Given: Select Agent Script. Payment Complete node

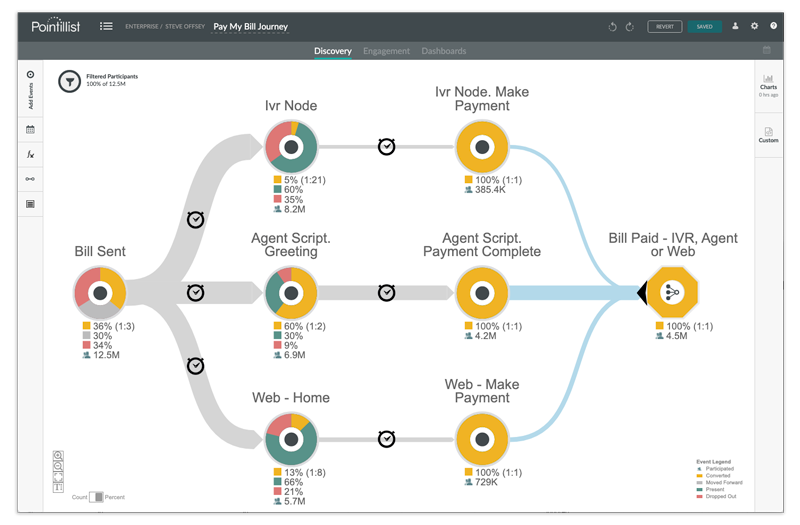Looking at the screenshot, I should coord(482,293).
